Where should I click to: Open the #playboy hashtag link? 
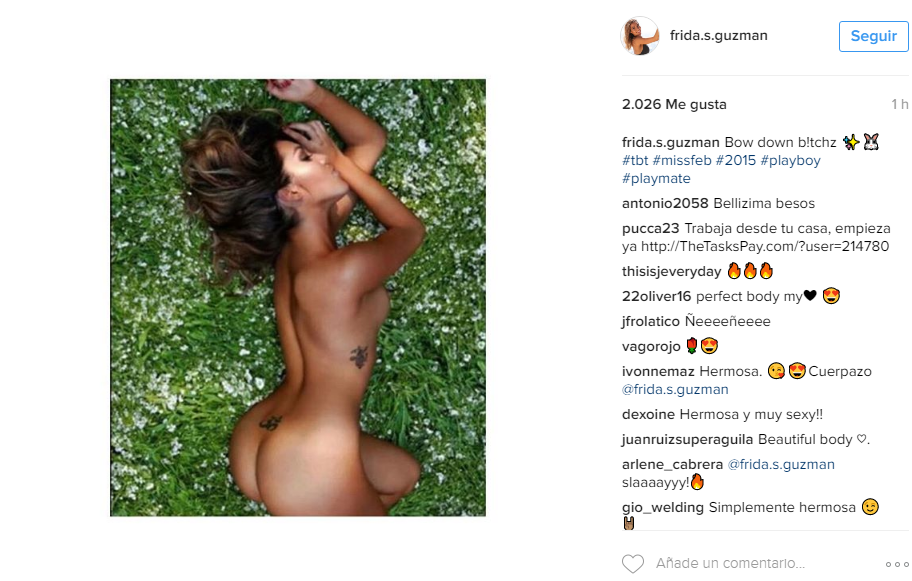pos(790,161)
